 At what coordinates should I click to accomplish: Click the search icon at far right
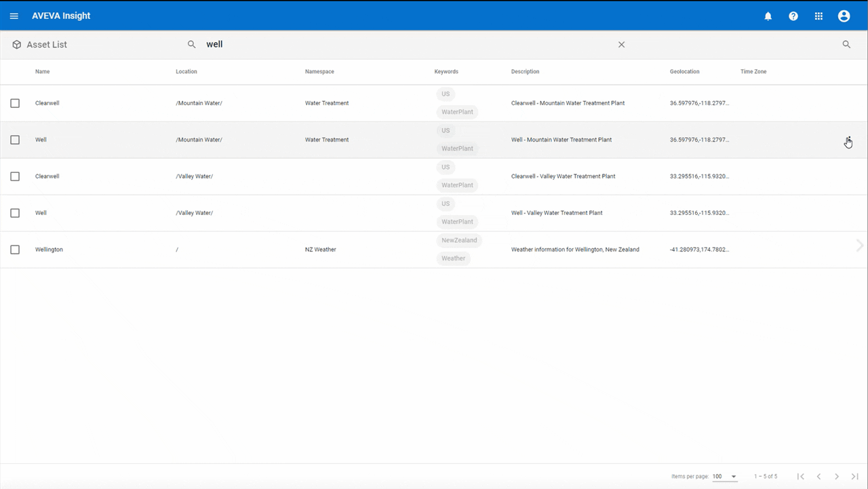846,45
